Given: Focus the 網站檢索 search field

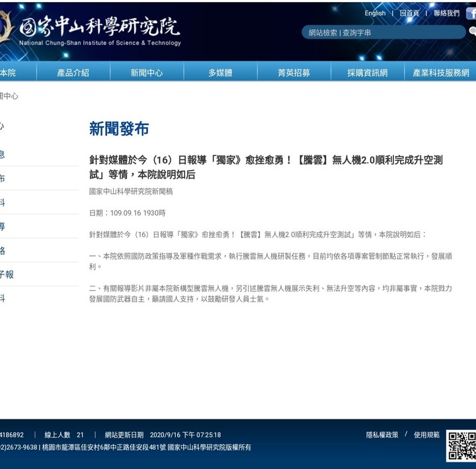Looking at the screenshot, I should point(383,32).
